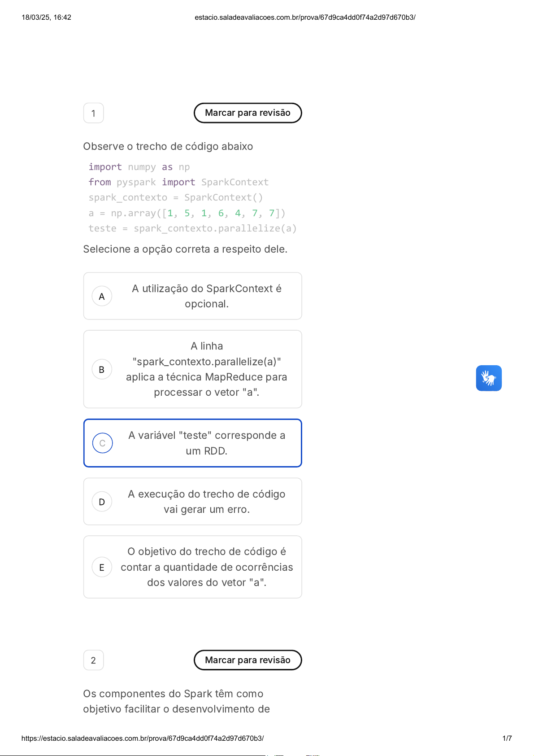Mark question 2 for review
Screen dimensions: 534x756
coord(247,660)
